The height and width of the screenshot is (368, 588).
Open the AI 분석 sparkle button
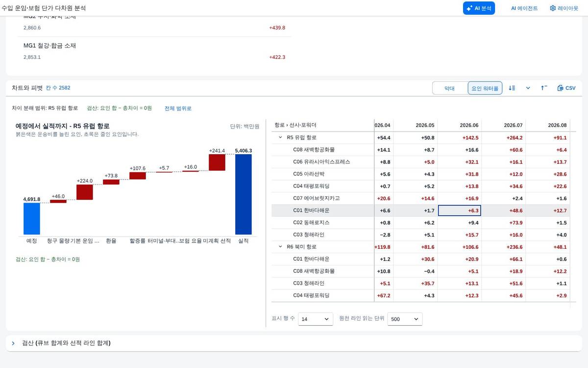[479, 8]
